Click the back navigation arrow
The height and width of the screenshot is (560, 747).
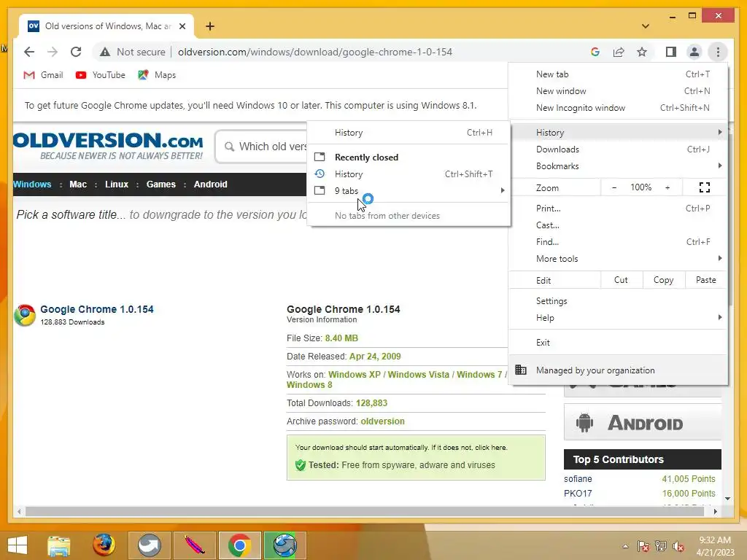(29, 52)
